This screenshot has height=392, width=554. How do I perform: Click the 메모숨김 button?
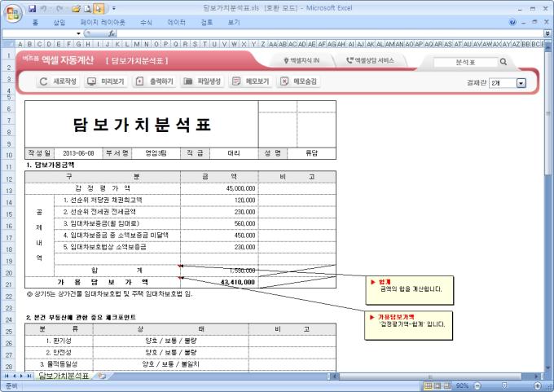point(298,81)
